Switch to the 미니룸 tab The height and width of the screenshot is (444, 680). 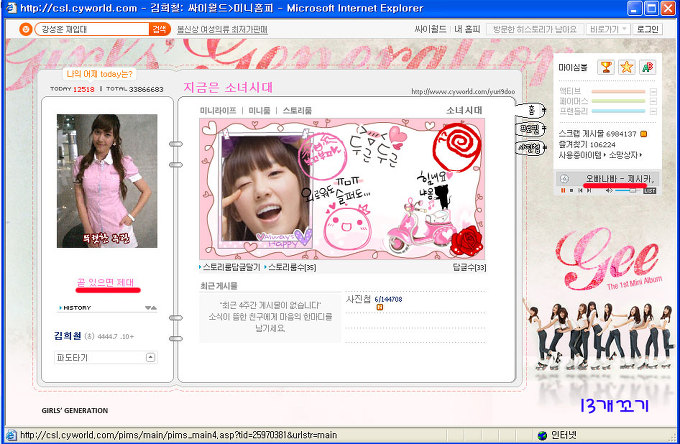259,111
